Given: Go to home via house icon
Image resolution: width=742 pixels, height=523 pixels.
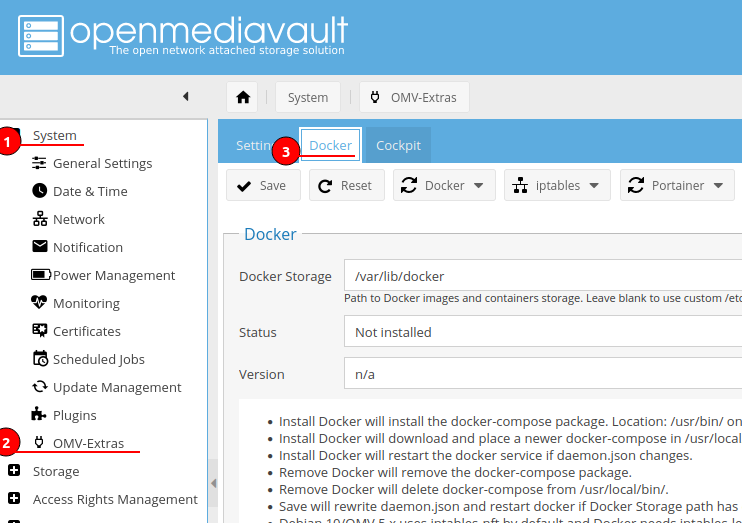Looking at the screenshot, I should (x=243, y=97).
